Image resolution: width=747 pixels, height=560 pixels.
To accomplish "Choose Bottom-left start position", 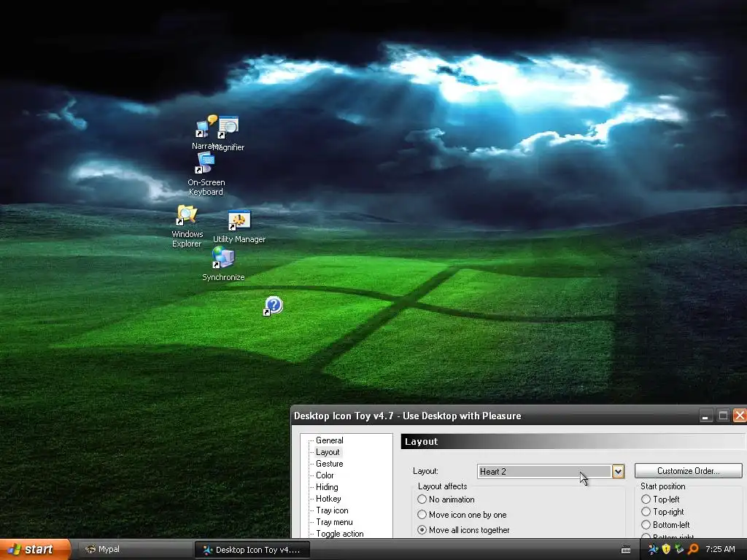I will click(646, 524).
